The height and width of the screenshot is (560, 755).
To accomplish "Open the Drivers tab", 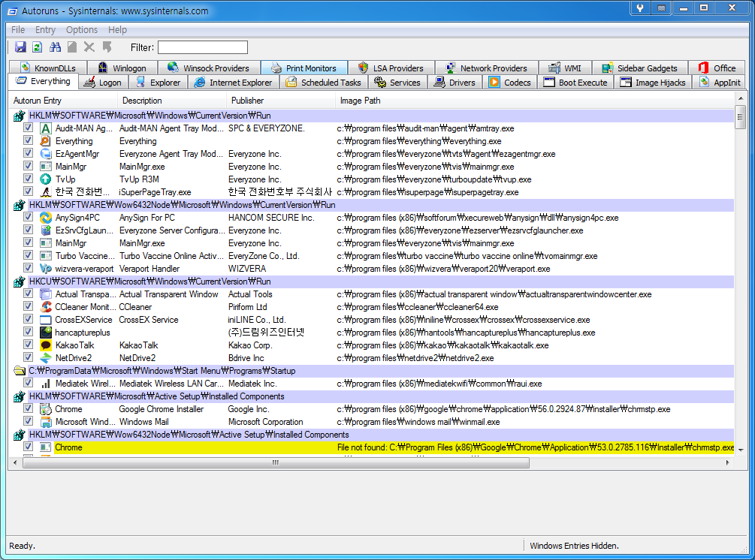I will pos(455,83).
